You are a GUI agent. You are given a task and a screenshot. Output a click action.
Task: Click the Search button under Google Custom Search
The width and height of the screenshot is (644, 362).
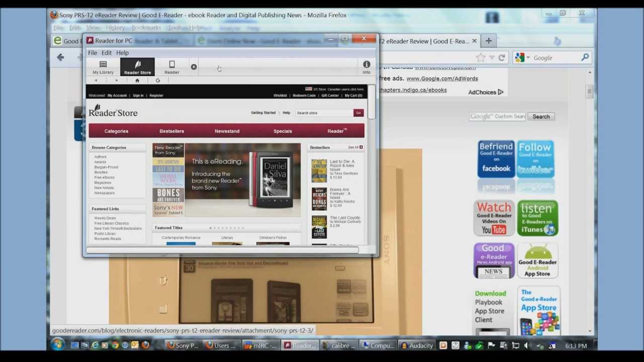click(541, 117)
